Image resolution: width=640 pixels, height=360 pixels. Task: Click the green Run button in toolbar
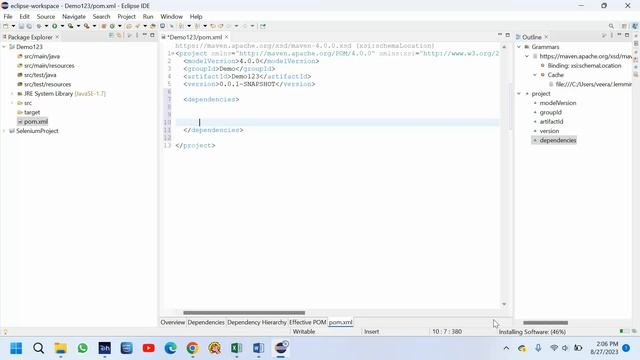(x=54, y=26)
